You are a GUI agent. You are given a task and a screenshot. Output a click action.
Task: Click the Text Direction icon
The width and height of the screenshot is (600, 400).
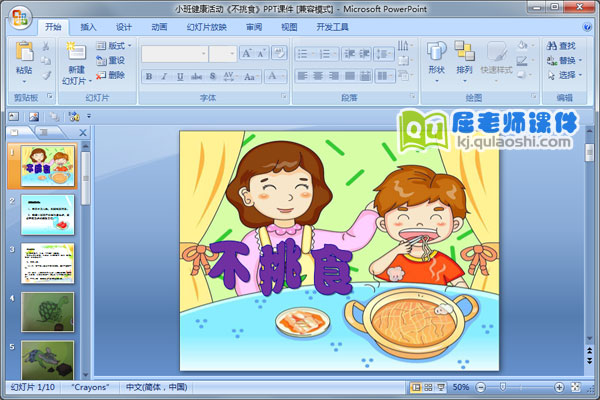coord(405,46)
